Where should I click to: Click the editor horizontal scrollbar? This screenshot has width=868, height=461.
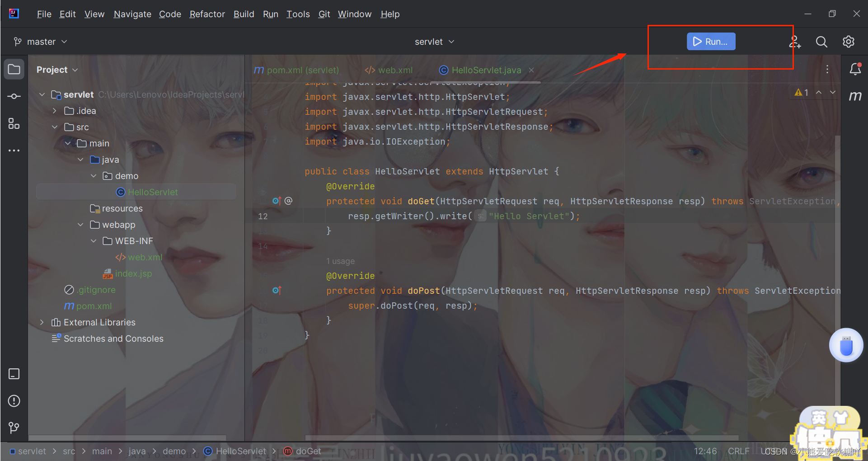(x=521, y=438)
